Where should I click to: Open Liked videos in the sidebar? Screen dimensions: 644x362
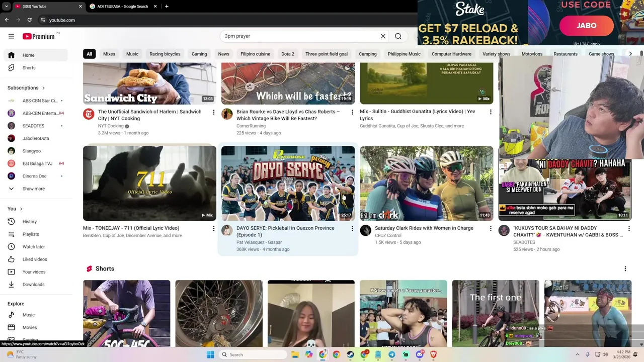[x=36, y=259]
